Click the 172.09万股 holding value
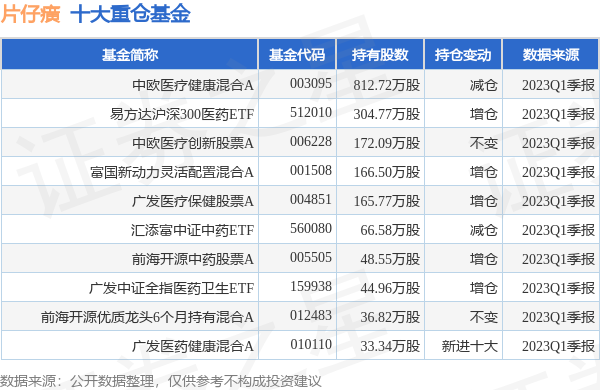The width and height of the screenshot is (600, 390). tap(386, 143)
